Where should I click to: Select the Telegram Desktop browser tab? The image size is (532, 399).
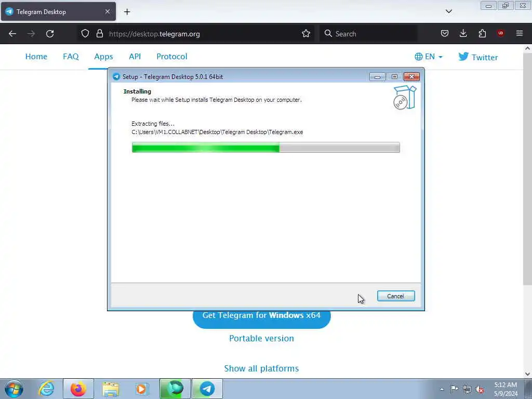tap(58, 11)
